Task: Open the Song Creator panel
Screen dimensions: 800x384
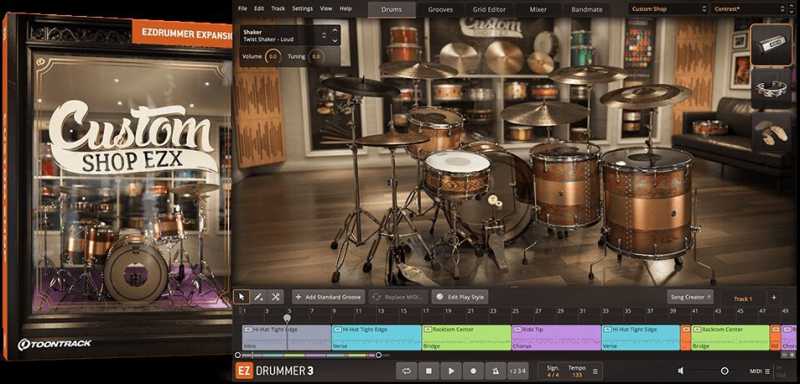Action: pyautogui.click(x=690, y=297)
